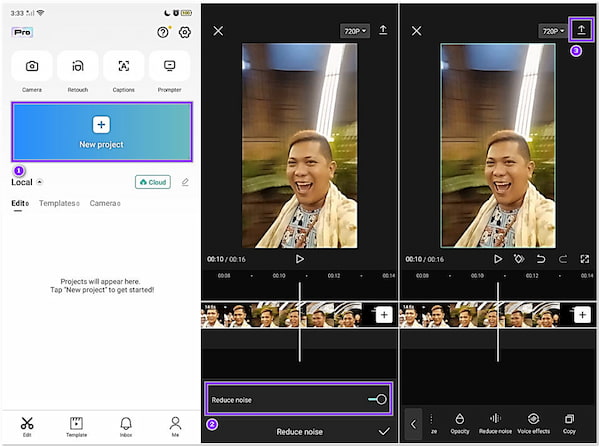Confirm Reduce noise with the checkmark

pyautogui.click(x=383, y=431)
